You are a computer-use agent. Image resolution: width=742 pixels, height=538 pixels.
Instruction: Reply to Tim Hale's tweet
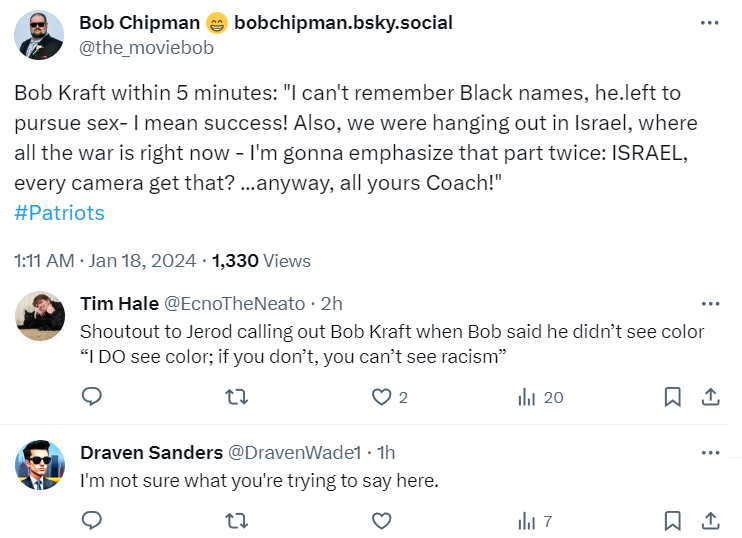pyautogui.click(x=92, y=397)
